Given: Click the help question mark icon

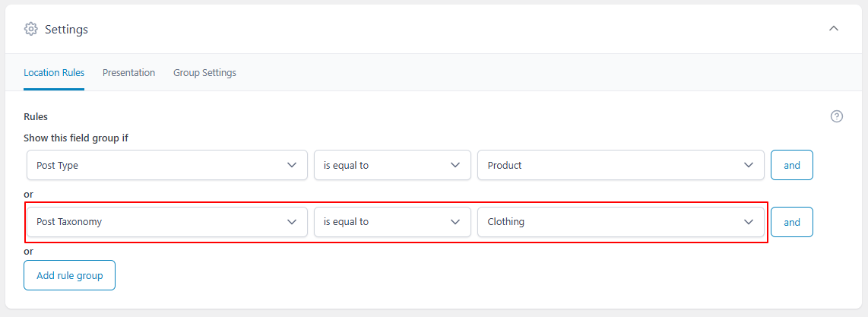Looking at the screenshot, I should [x=837, y=116].
